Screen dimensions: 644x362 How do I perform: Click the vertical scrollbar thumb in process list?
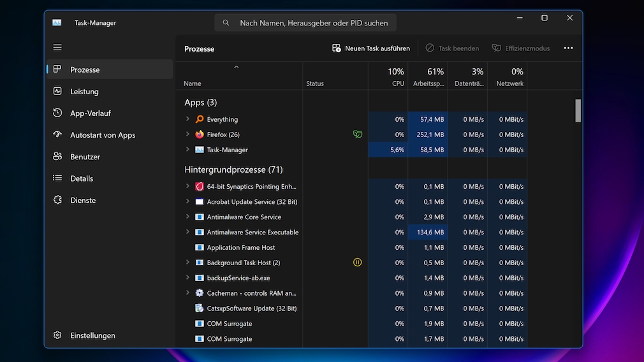click(578, 110)
